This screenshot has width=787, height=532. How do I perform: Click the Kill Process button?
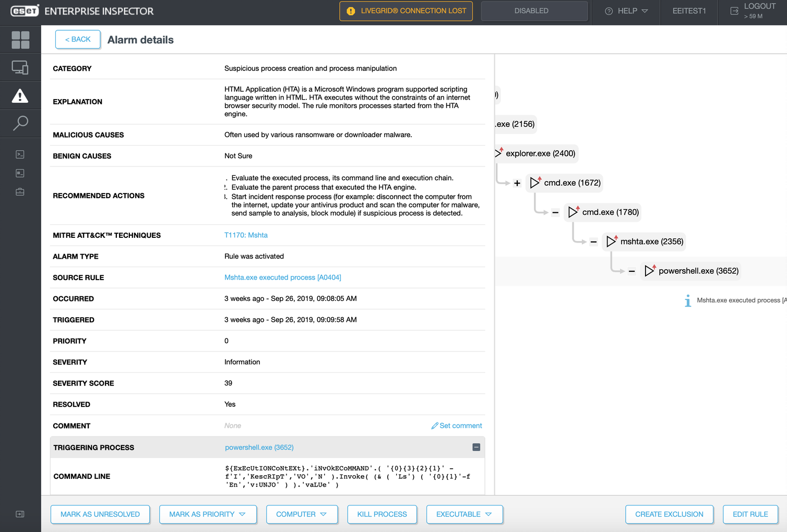point(381,514)
